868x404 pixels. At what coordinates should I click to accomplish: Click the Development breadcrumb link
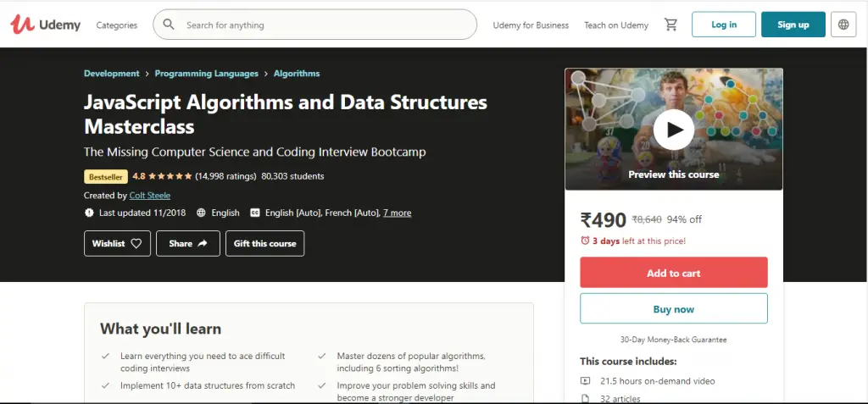[112, 74]
